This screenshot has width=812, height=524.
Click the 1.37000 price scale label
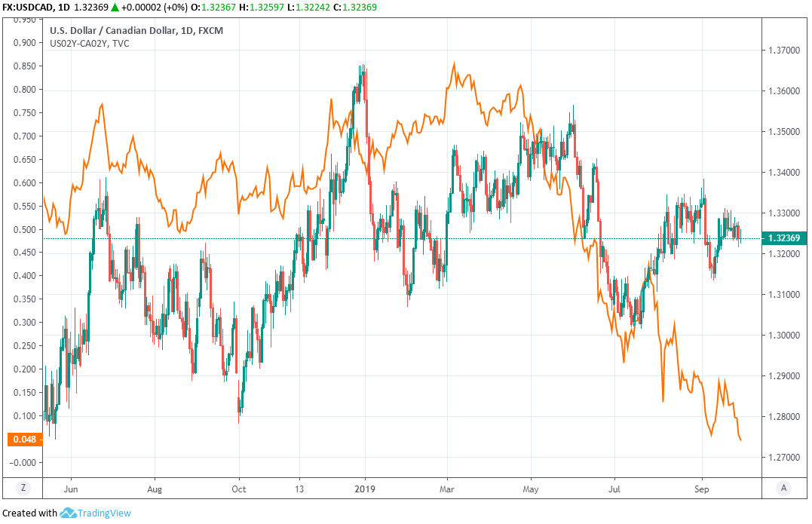pyautogui.click(x=785, y=51)
